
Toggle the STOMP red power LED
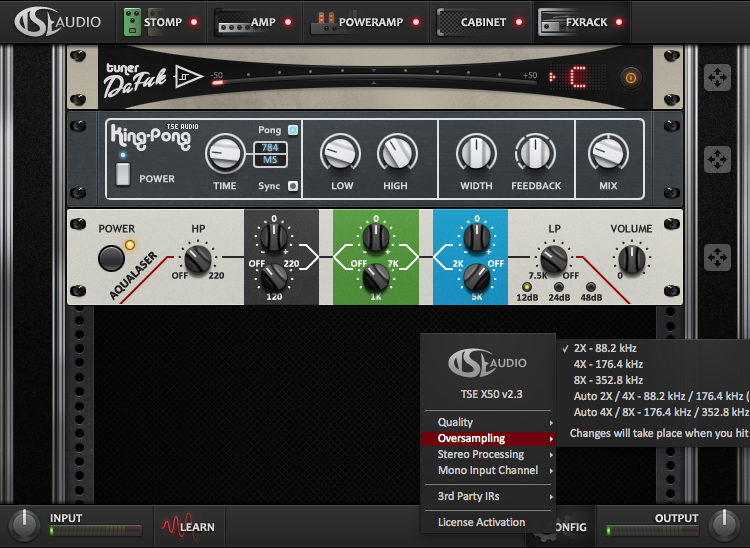click(x=194, y=22)
